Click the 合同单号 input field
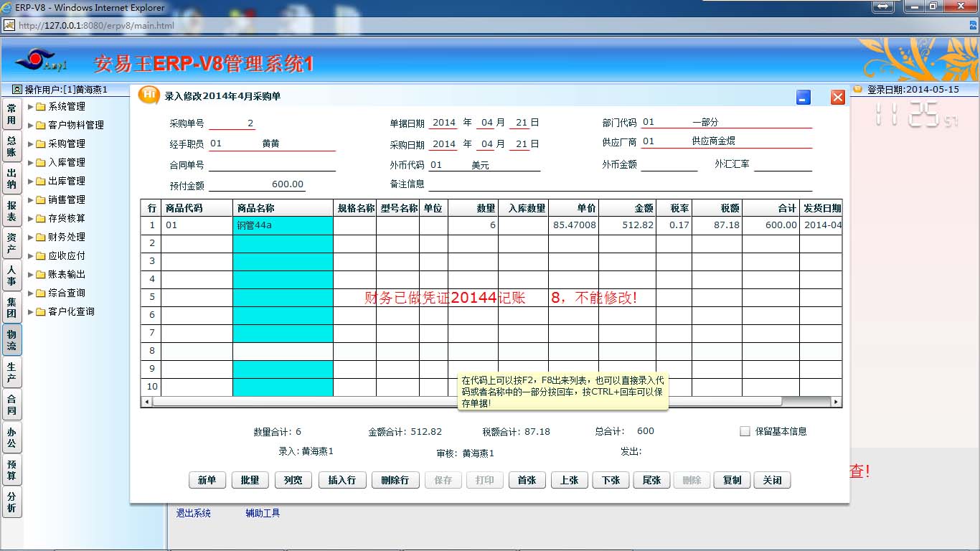Viewport: 980px width, 551px height. 272,165
